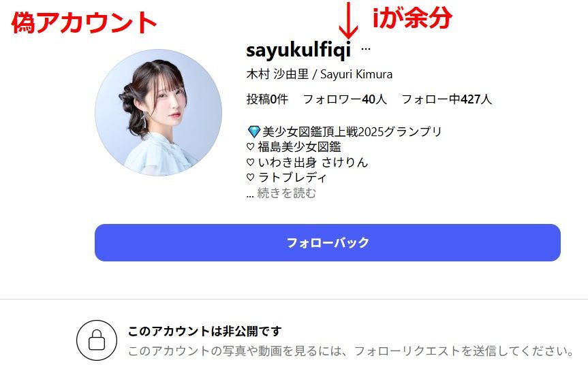Click the username sayukulfiqi
Viewport: 588px width, 371px height.
[298, 50]
